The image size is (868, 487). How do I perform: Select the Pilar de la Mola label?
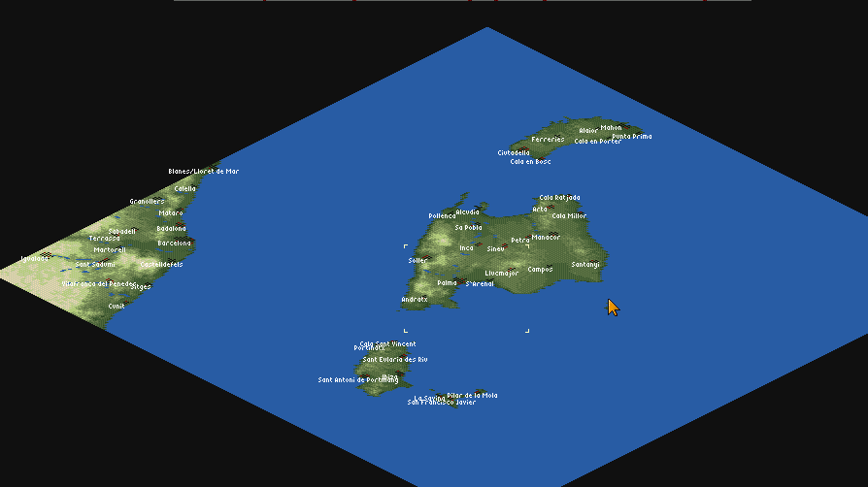(472, 395)
